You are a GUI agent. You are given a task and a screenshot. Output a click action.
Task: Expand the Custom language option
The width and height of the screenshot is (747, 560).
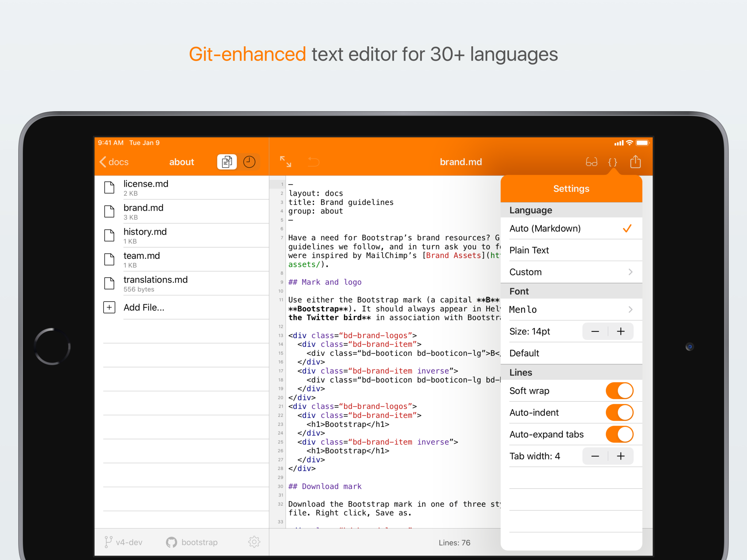571,272
